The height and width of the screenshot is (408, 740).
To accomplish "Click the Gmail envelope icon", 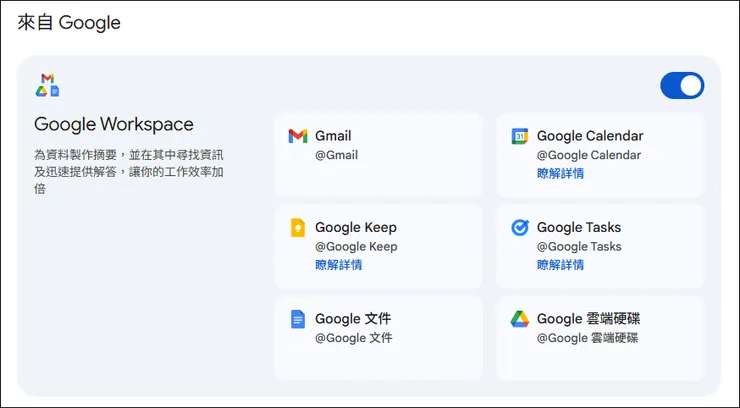I will point(298,136).
